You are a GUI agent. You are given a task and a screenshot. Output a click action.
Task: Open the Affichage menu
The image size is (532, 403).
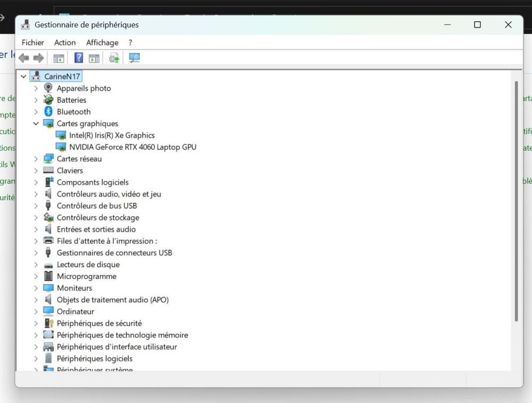(102, 43)
